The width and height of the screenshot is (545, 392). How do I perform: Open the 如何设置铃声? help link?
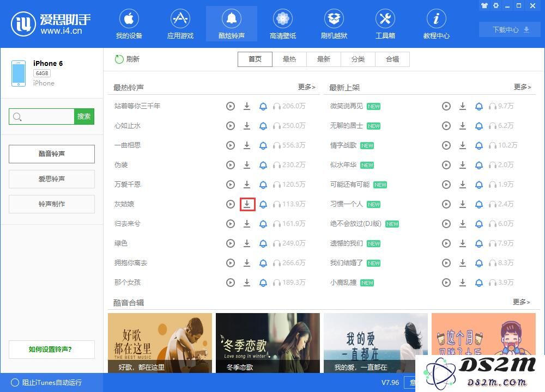coord(52,350)
